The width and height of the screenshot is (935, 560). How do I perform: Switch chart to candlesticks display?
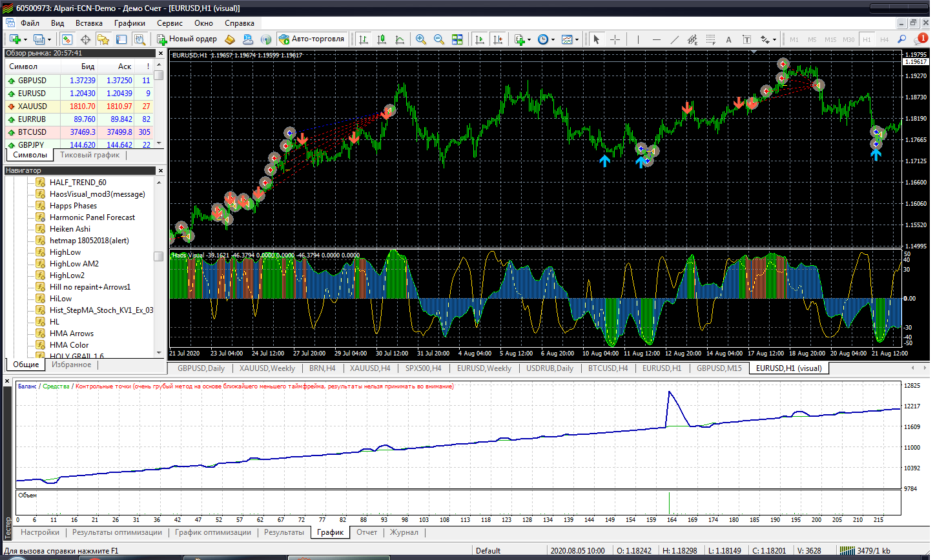382,39
